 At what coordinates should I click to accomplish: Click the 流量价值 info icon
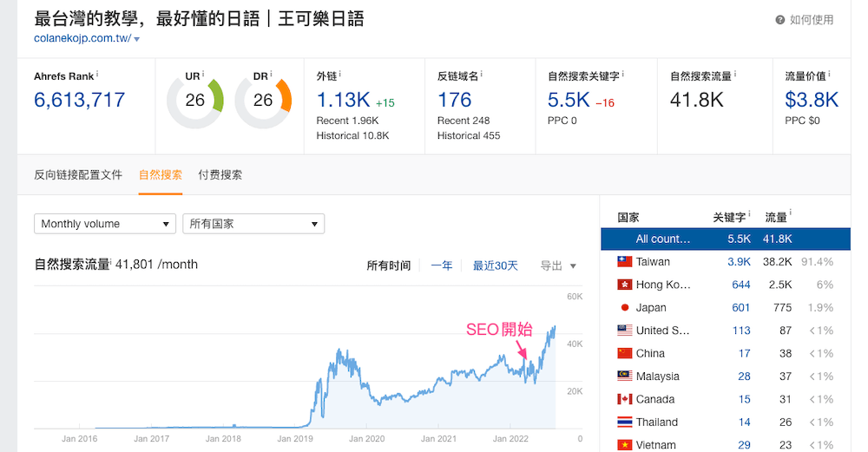(829, 73)
